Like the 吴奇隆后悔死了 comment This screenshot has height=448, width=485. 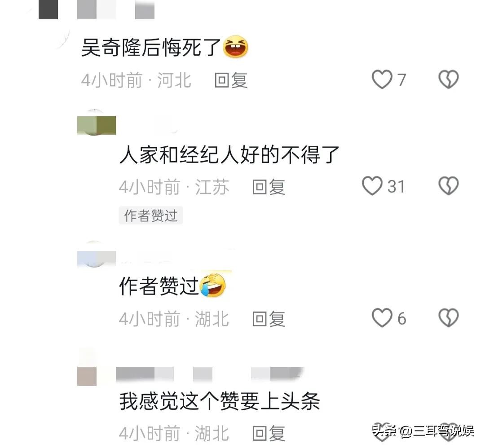[x=382, y=80]
